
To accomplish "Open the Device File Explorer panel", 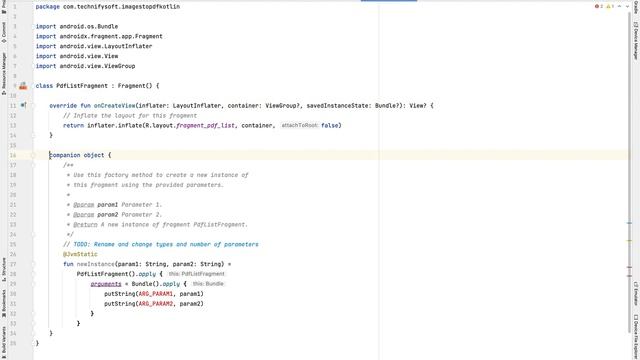I will pyautogui.click(x=636, y=337).
